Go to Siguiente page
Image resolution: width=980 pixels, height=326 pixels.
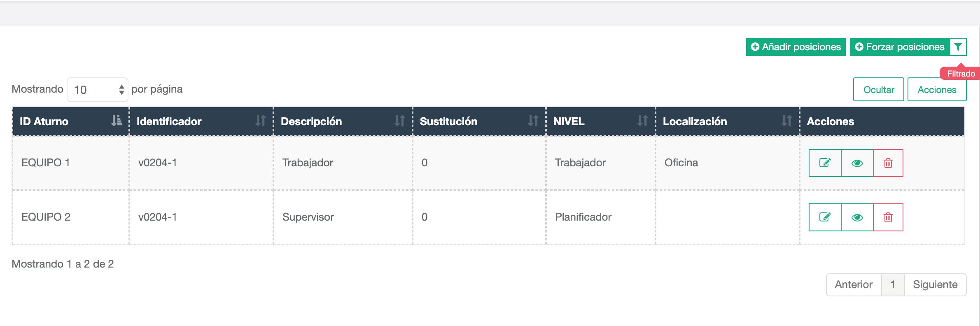pyautogui.click(x=935, y=284)
